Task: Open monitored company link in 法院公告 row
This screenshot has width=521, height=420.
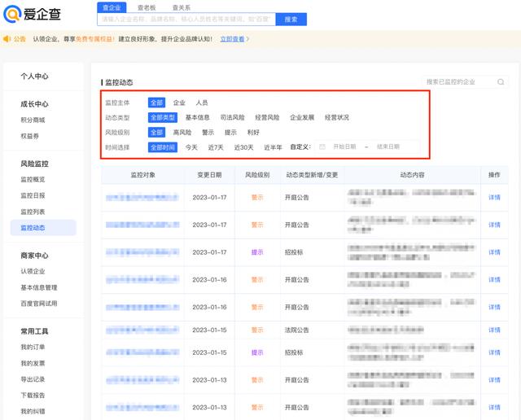Action: (x=142, y=330)
